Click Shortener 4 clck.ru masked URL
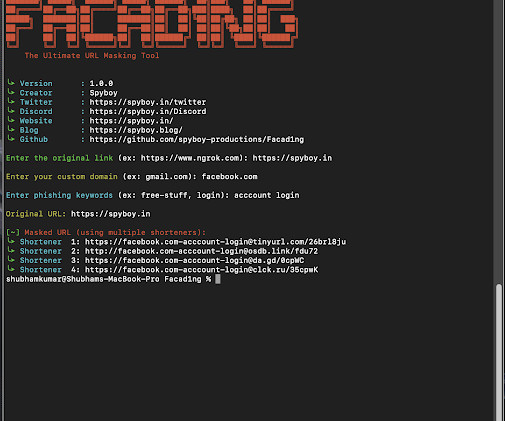This screenshot has height=421, width=505. coord(201,270)
